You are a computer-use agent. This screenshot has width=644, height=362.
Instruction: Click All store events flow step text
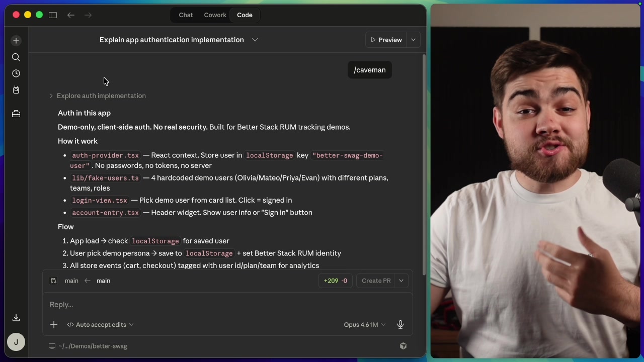coord(195,265)
